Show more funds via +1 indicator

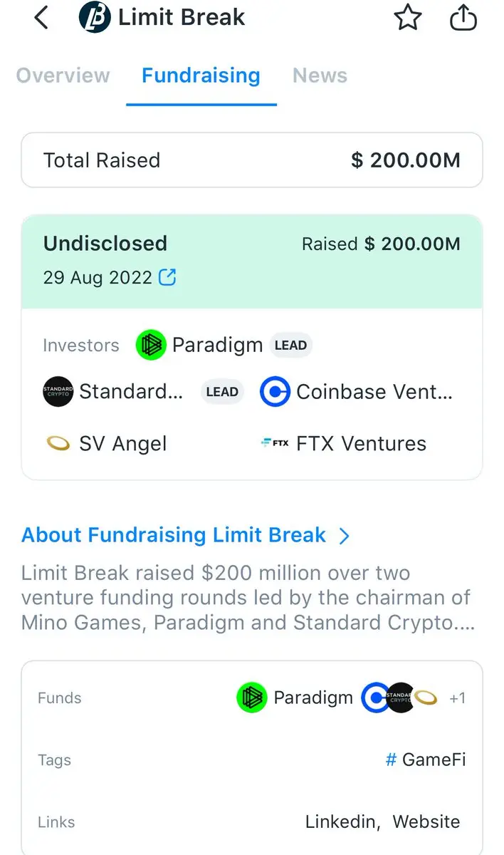tap(457, 698)
